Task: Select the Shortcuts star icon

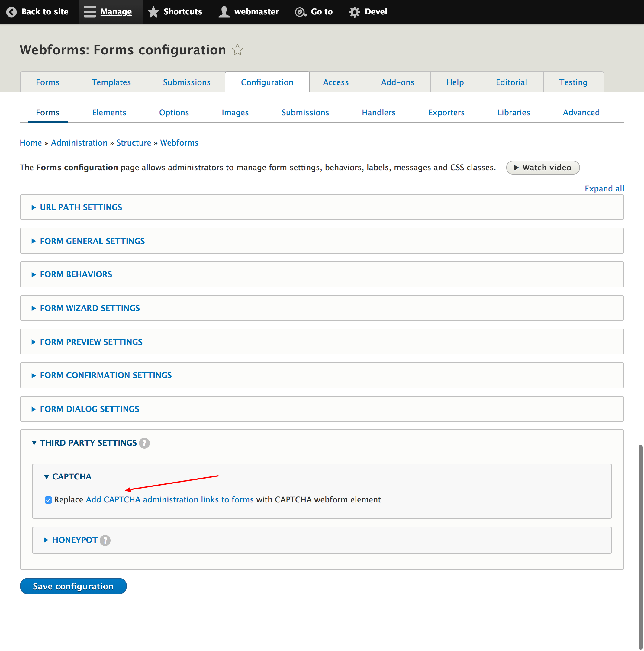Action: [x=154, y=11]
